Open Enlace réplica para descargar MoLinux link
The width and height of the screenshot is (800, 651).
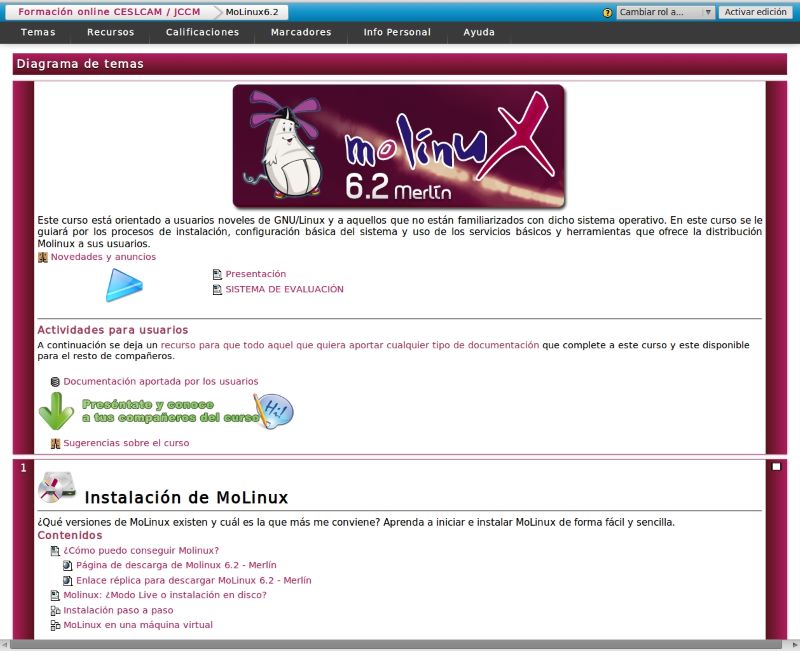[x=194, y=581]
